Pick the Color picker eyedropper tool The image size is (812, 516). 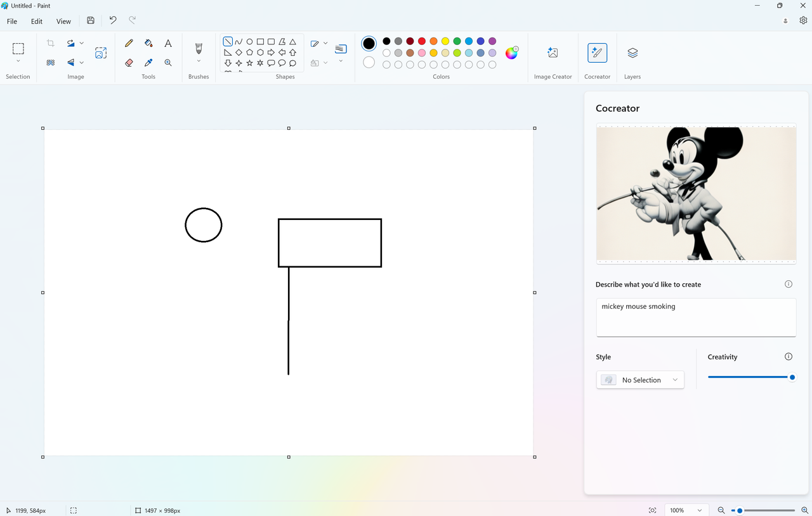point(148,63)
